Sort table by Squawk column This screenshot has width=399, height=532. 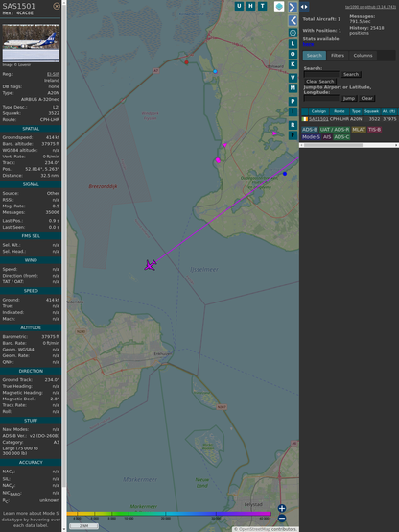click(371, 111)
